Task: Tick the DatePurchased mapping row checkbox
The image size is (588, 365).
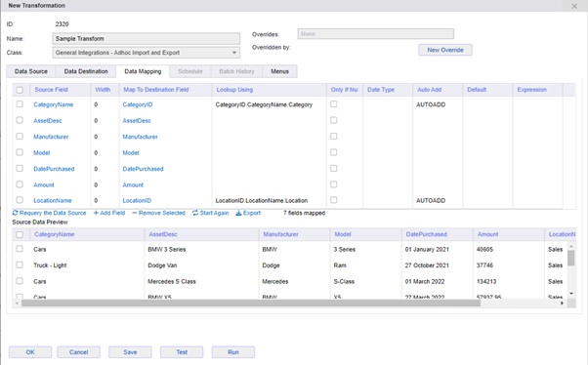Action: click(20, 169)
